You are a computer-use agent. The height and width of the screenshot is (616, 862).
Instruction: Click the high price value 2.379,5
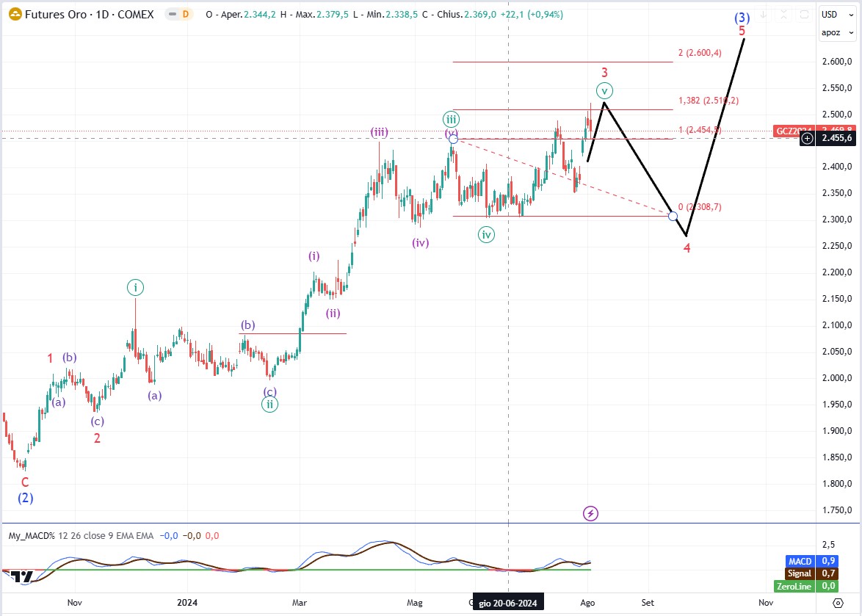(332, 15)
